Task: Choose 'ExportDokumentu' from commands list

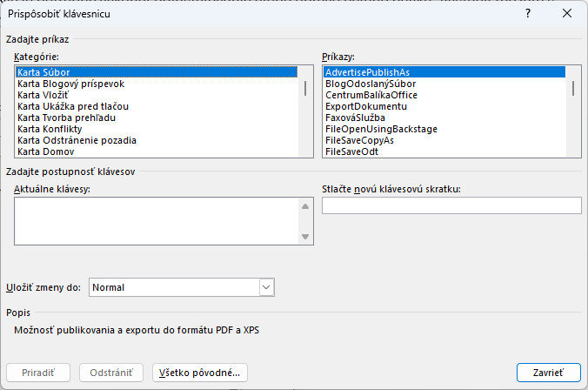Action: point(366,106)
